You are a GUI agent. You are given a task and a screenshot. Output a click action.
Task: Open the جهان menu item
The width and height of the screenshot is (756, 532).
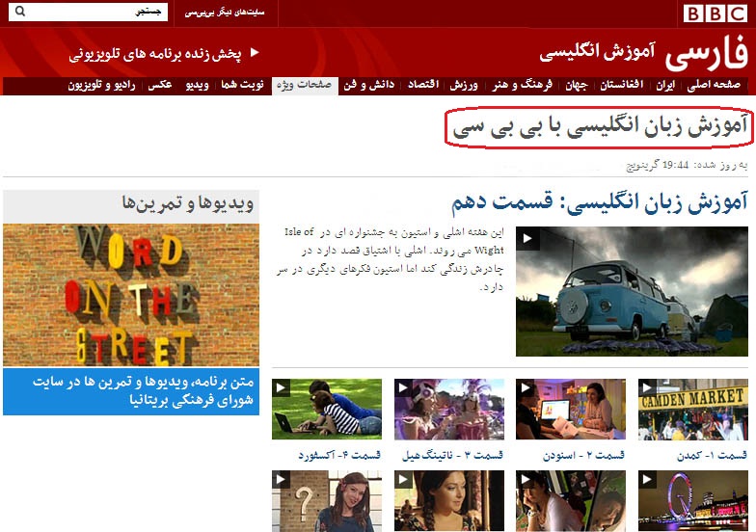coord(577,85)
